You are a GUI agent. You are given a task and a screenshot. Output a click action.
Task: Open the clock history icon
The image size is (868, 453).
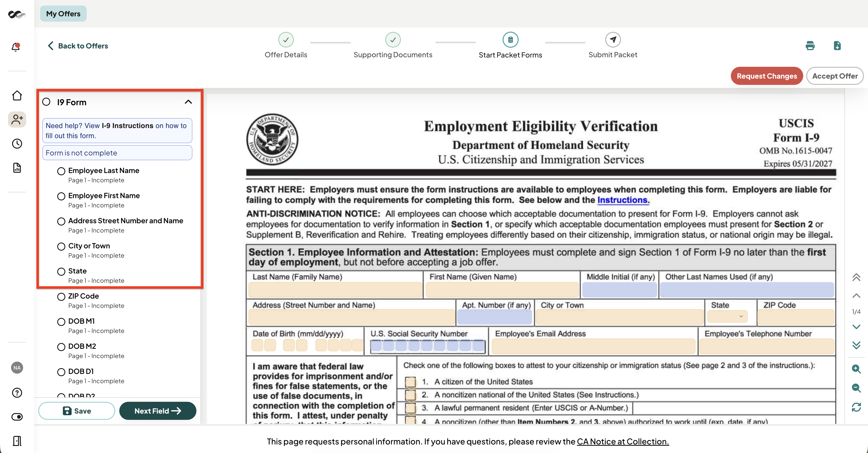pyautogui.click(x=17, y=144)
